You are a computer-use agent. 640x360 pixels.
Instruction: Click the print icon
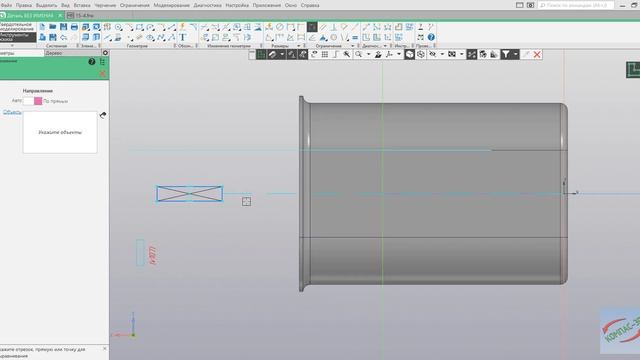74,27
